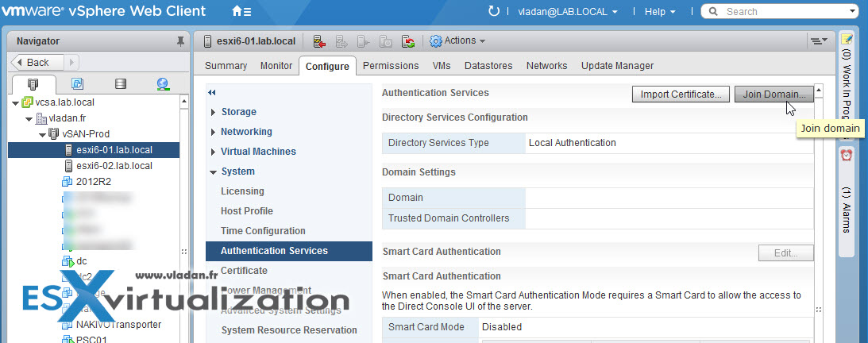Refresh the vSphere Web Client view

coord(493,11)
